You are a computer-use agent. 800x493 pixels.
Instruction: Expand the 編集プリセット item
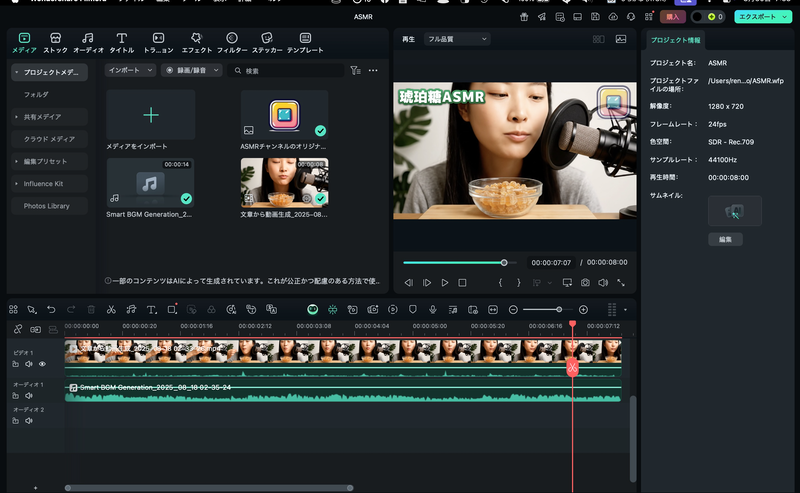(16, 161)
